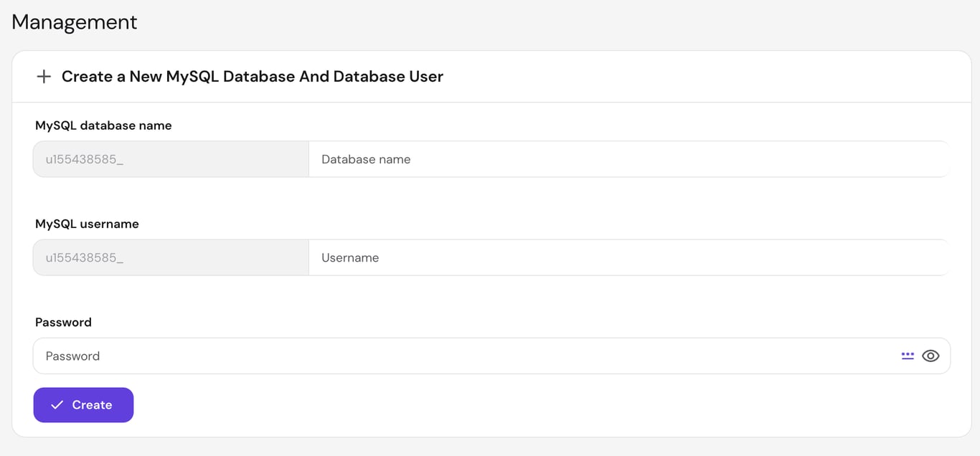Click into the Password input field
The image size is (980, 456).
491,356
